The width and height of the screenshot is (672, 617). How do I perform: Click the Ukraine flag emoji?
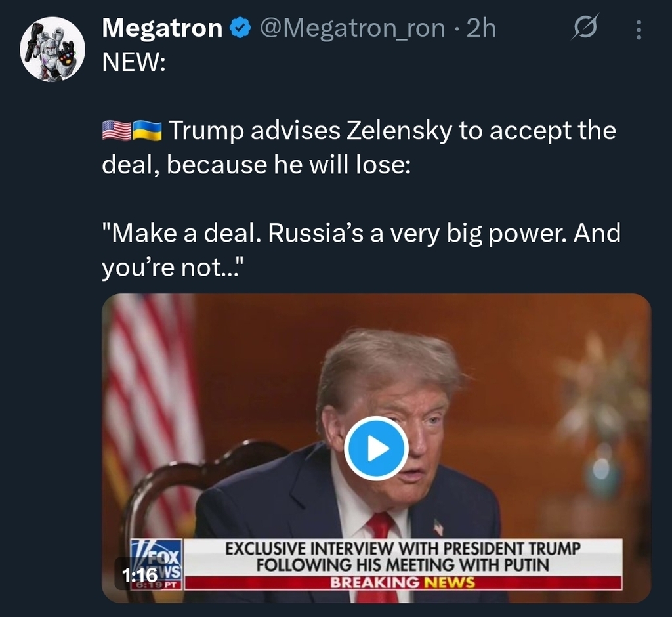pyautogui.click(x=147, y=131)
